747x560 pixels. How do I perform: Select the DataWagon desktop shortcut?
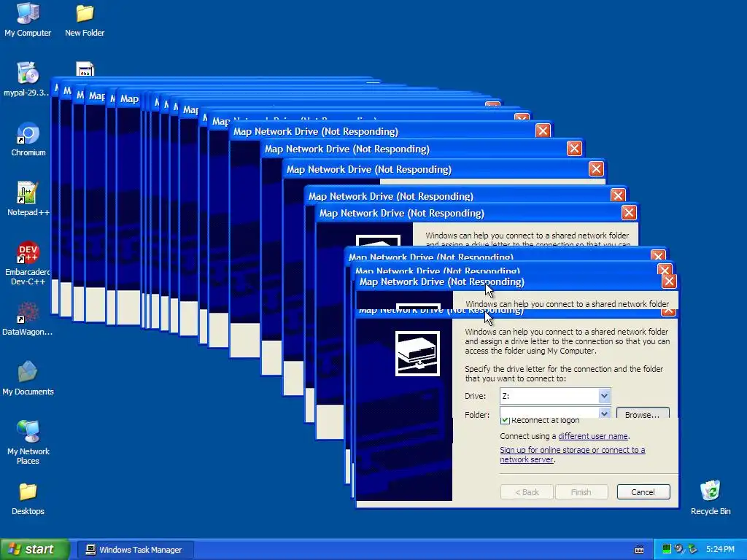(x=27, y=319)
